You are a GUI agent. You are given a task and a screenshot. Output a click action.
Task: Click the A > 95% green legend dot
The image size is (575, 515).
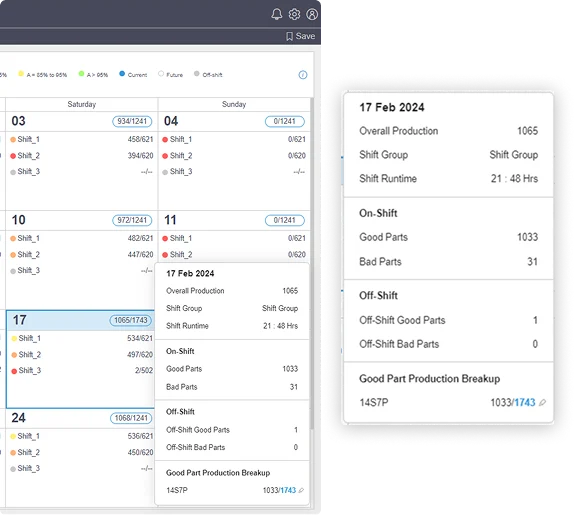click(81, 74)
